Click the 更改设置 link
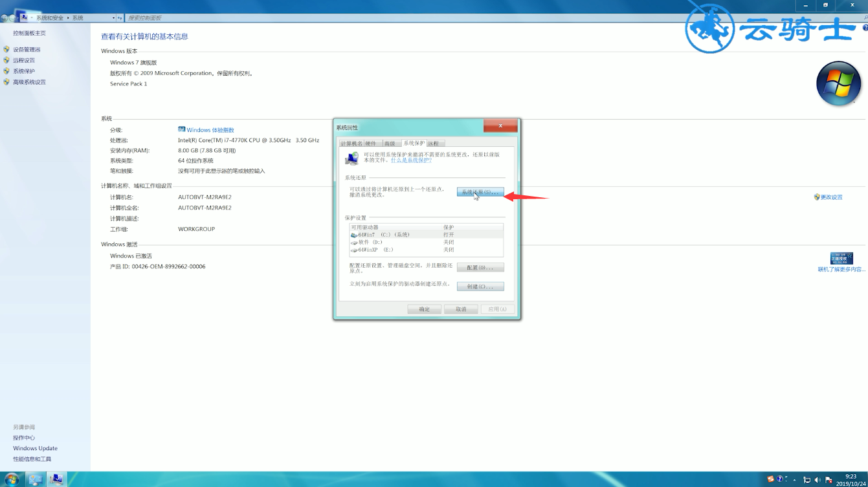868x487 pixels. pyautogui.click(x=832, y=197)
